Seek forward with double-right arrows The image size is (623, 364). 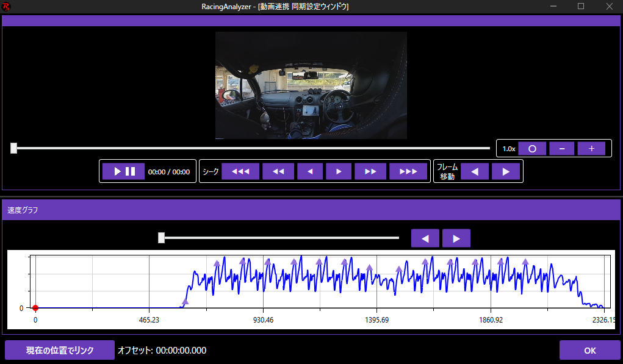coord(370,171)
